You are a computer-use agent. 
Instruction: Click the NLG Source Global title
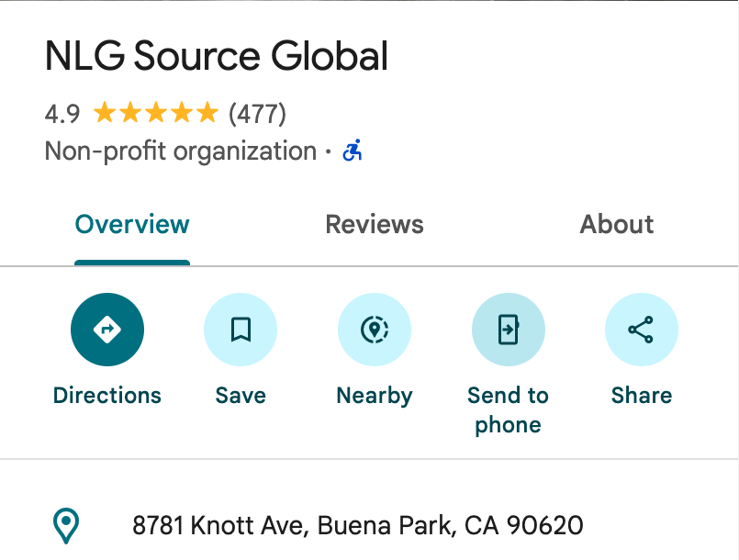217,55
